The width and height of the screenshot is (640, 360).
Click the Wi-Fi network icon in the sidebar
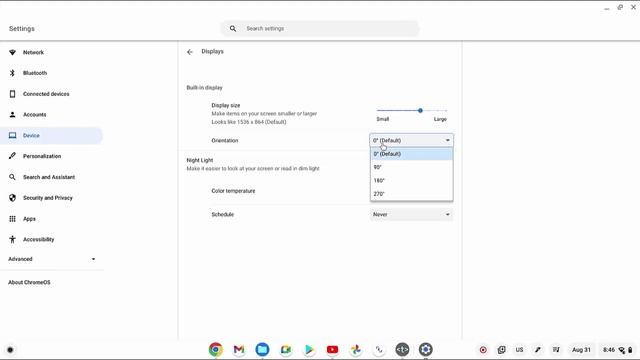coord(12,52)
